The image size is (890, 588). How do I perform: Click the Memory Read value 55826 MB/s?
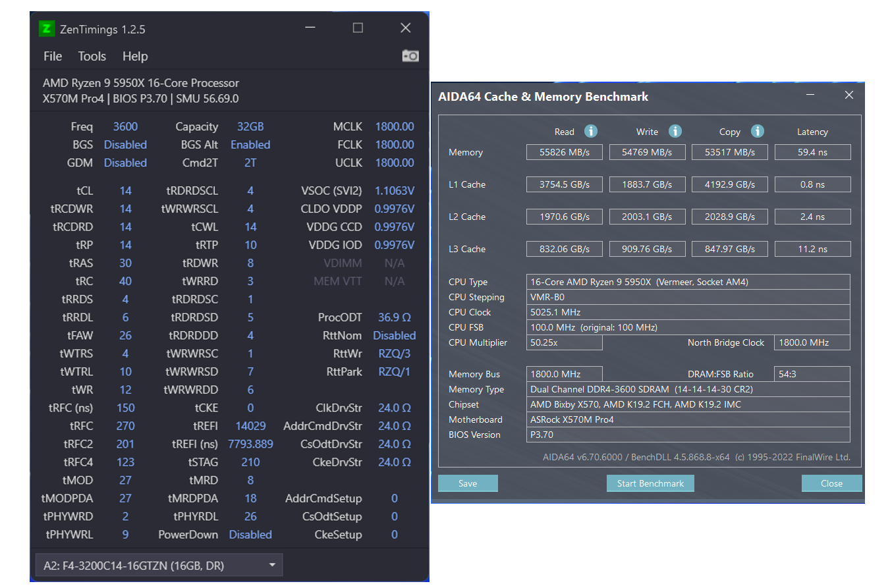click(565, 152)
